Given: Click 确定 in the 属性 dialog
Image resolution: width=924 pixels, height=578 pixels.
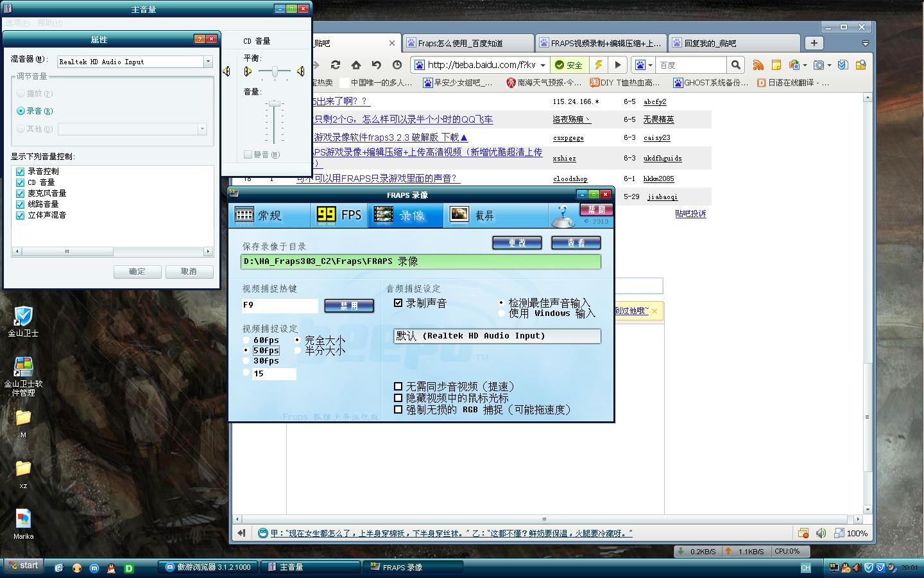Looking at the screenshot, I should click(x=137, y=272).
